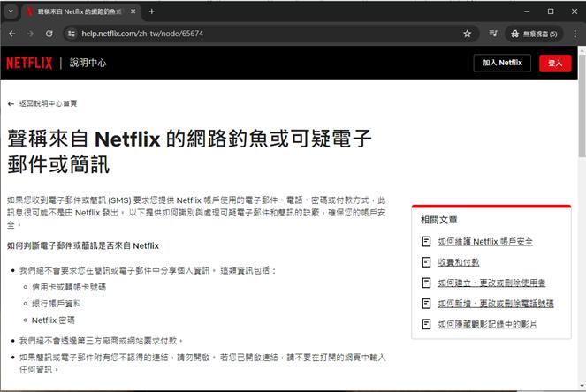Click bullet 我們絕不會透過第三方廠商或網站要求付款

[x=101, y=341]
